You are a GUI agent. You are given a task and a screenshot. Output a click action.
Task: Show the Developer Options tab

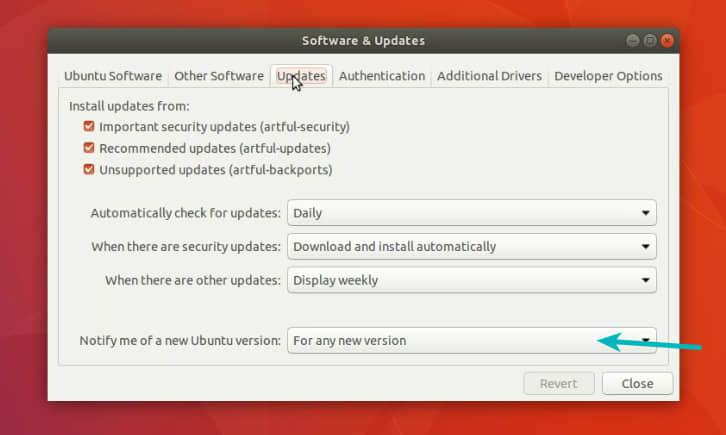(608, 76)
